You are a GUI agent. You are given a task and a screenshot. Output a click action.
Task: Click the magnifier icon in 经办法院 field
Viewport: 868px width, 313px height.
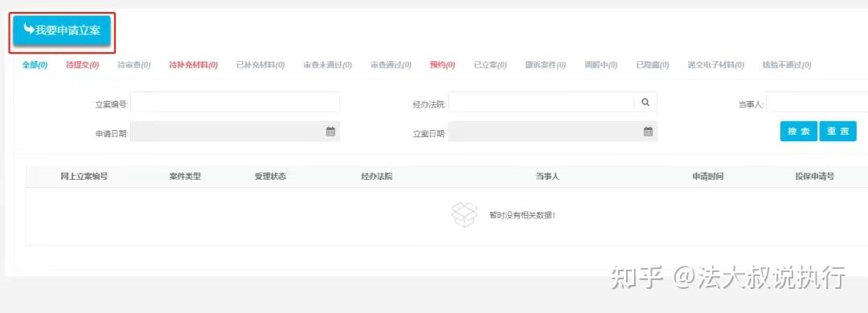point(645,102)
